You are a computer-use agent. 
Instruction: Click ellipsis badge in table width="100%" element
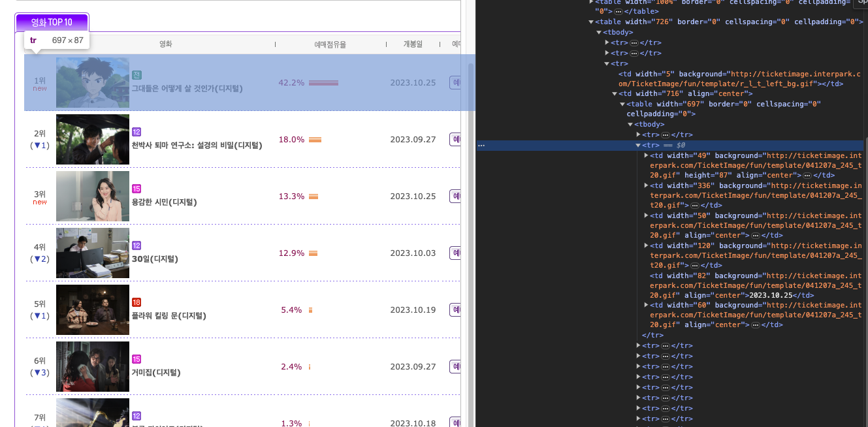(x=618, y=12)
